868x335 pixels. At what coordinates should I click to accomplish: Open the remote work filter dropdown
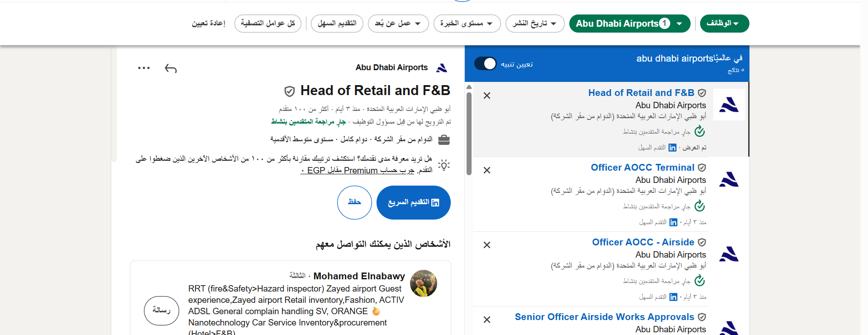pyautogui.click(x=398, y=24)
